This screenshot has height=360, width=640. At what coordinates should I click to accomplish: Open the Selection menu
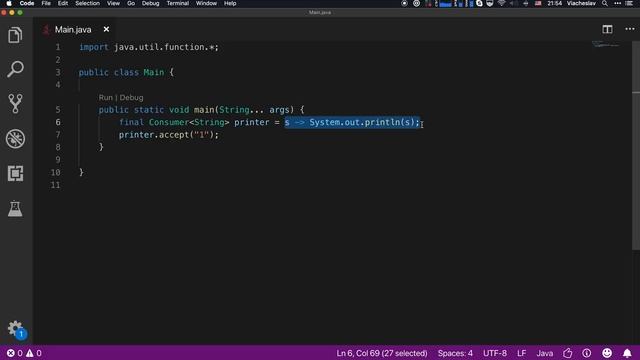tap(87, 3)
